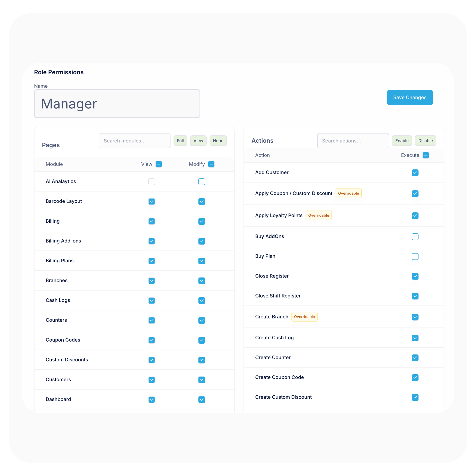This screenshot has width=476, height=476.
Task: Enable Modify permission for AI Analaytics
Action: pos(202,182)
